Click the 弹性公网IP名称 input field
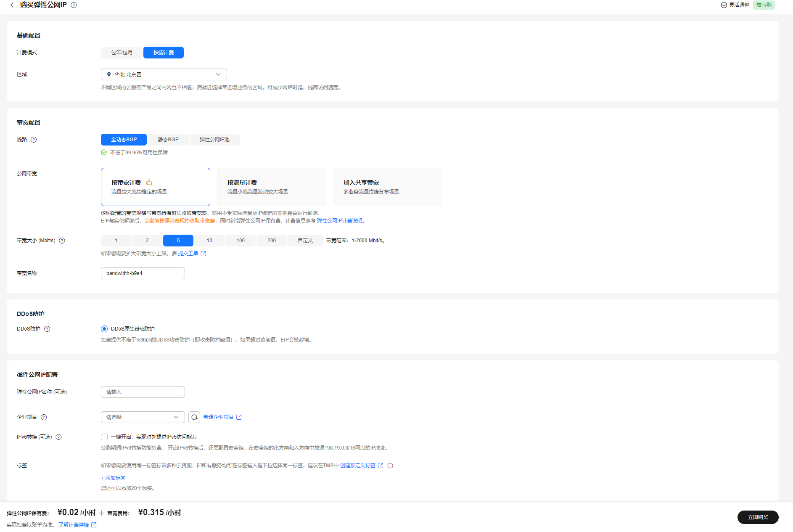This screenshot has width=793, height=532. pyautogui.click(x=143, y=392)
